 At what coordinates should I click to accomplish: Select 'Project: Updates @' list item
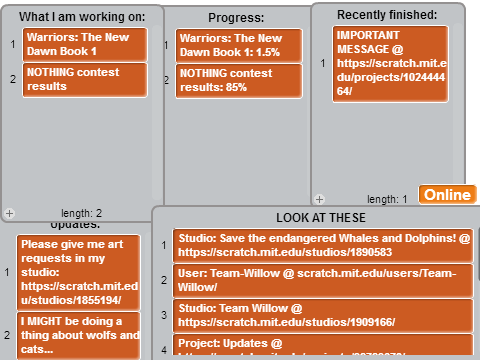(323, 345)
